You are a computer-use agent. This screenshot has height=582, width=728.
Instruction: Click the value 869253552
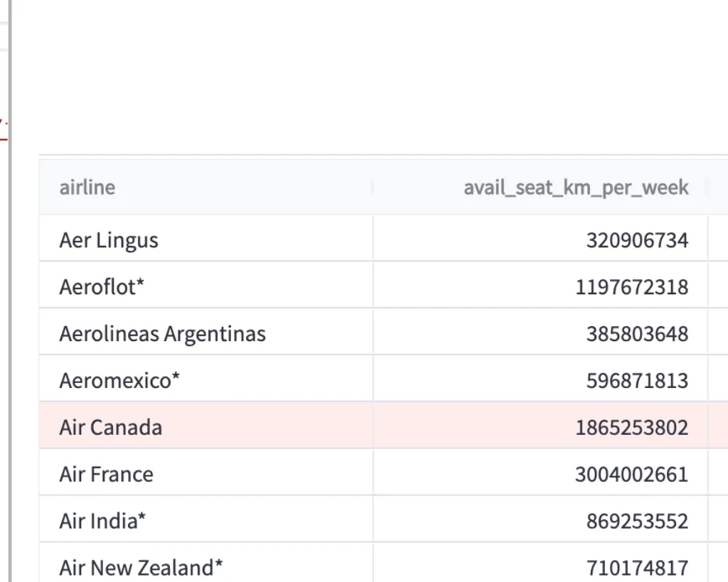(637, 522)
